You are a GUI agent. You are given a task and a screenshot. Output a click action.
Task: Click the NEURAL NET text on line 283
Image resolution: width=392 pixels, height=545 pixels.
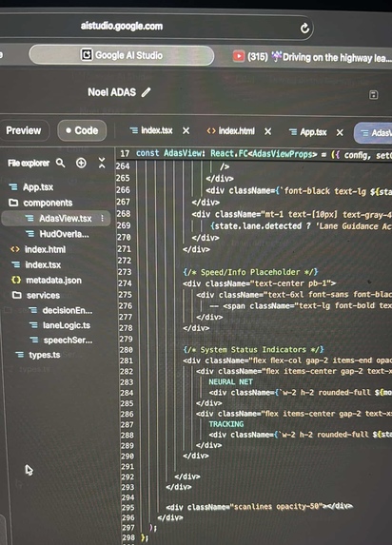coord(230,381)
